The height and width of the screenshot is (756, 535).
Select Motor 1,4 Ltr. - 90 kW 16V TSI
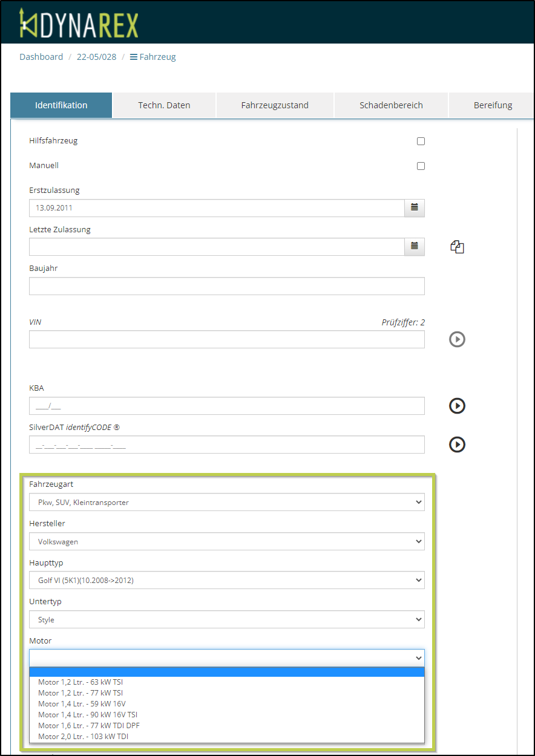88,715
